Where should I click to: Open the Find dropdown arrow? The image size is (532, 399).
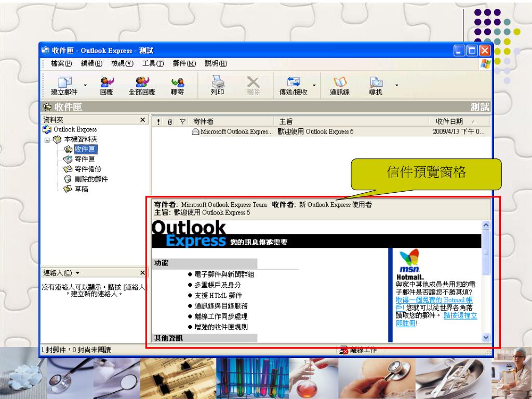point(396,86)
